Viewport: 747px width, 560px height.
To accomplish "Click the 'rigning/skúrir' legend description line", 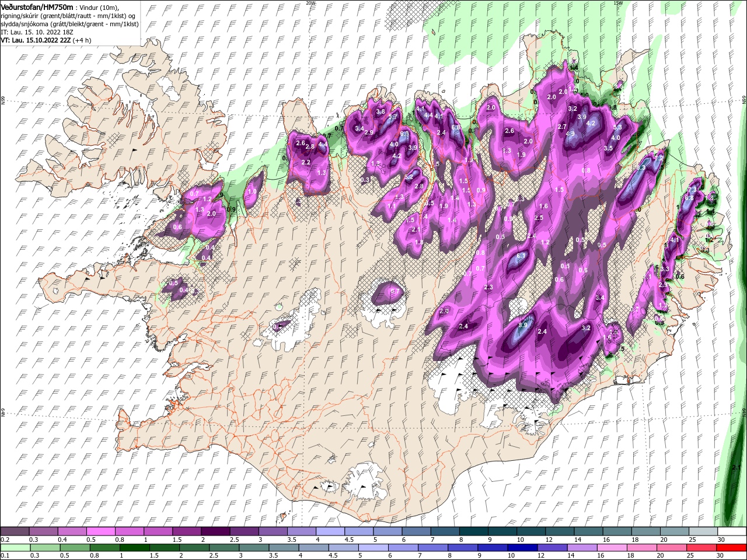I will point(69,16).
